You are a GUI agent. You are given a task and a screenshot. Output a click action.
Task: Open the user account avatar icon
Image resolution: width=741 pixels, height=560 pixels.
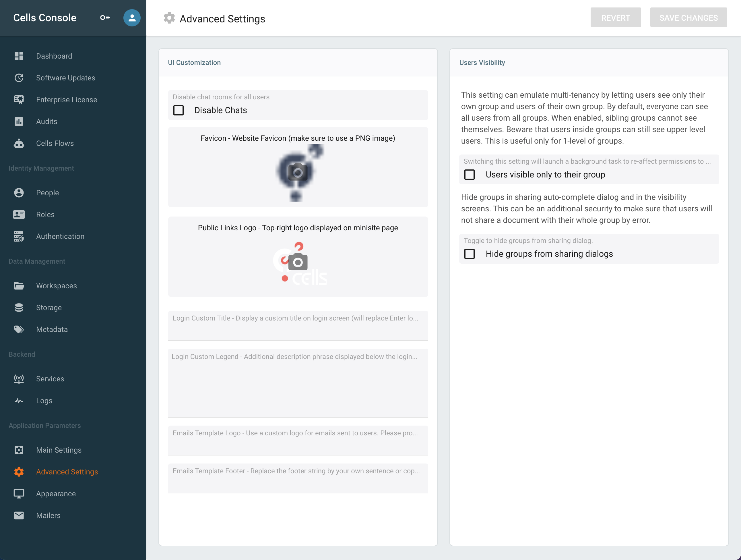point(132,18)
